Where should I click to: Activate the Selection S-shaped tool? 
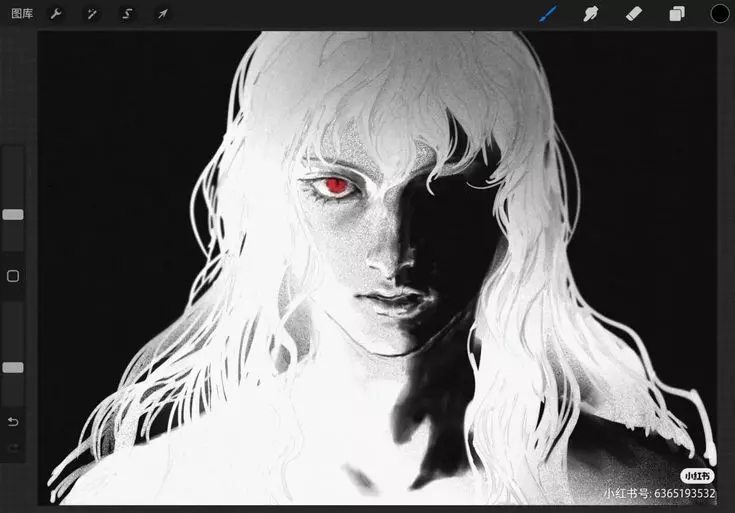[127, 14]
